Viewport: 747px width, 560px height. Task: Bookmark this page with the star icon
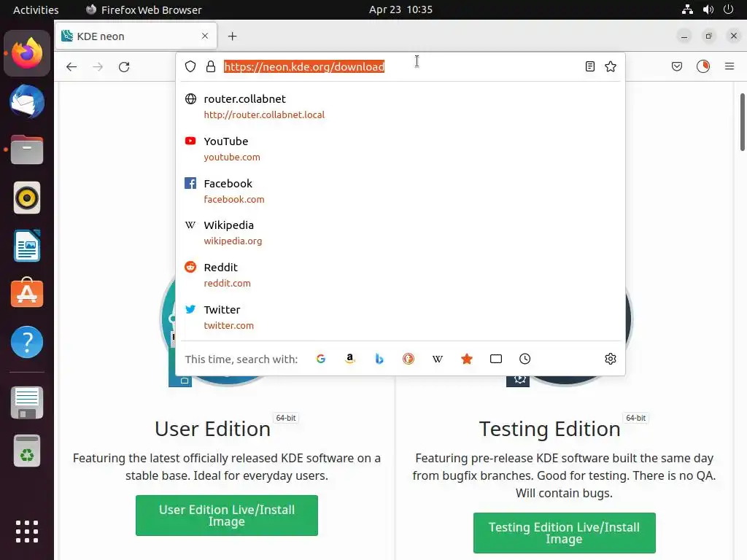(611, 66)
